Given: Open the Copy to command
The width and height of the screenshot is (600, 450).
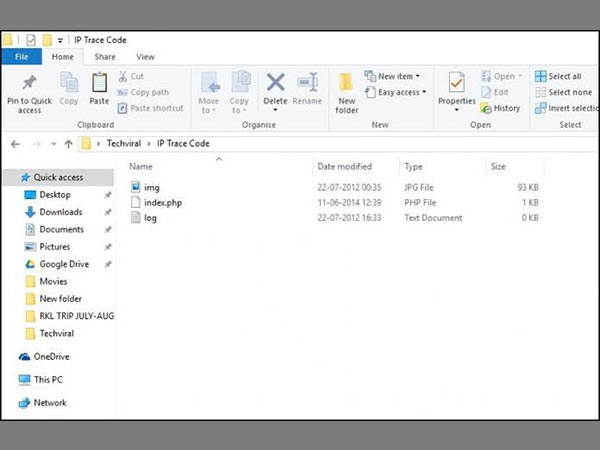Looking at the screenshot, I should [240, 93].
